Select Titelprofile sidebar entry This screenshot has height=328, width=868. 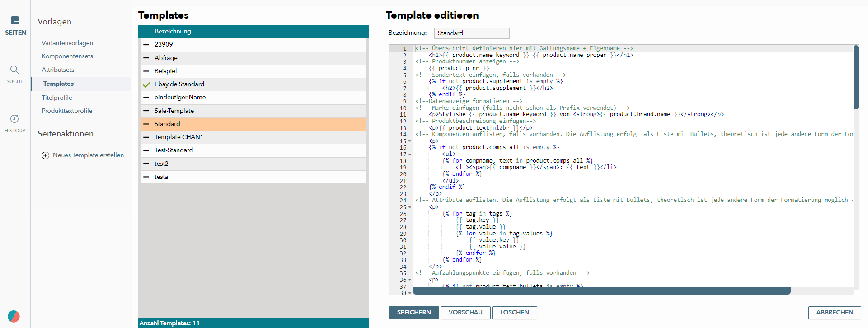coord(57,98)
